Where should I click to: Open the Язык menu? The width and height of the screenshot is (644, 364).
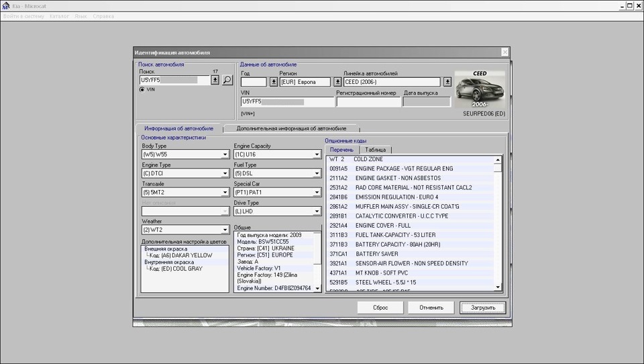80,16
